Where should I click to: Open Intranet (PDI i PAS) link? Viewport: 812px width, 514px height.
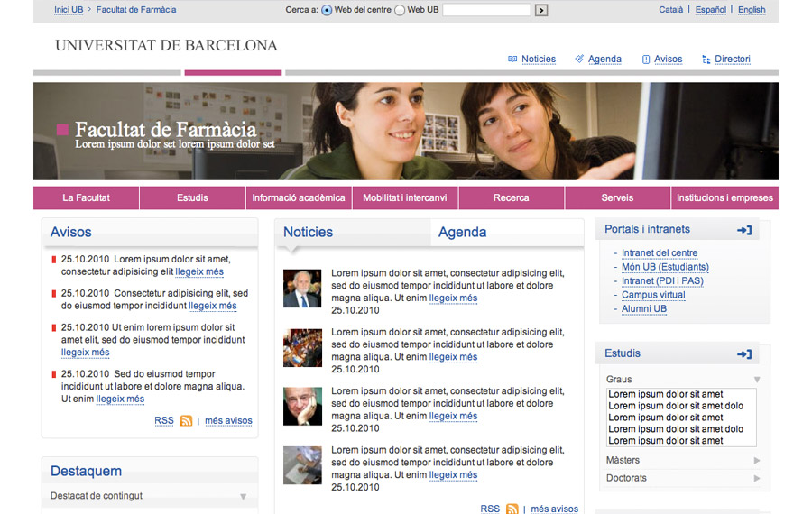tap(662, 281)
